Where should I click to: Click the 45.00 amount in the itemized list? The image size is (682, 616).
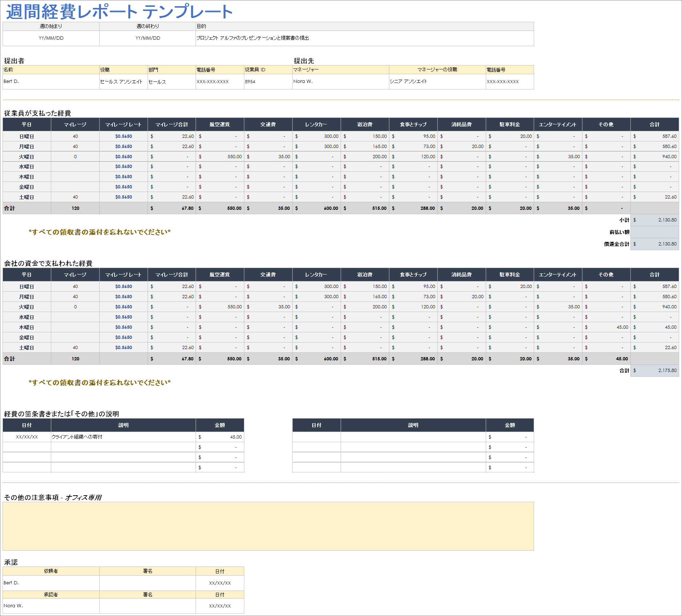click(220, 437)
